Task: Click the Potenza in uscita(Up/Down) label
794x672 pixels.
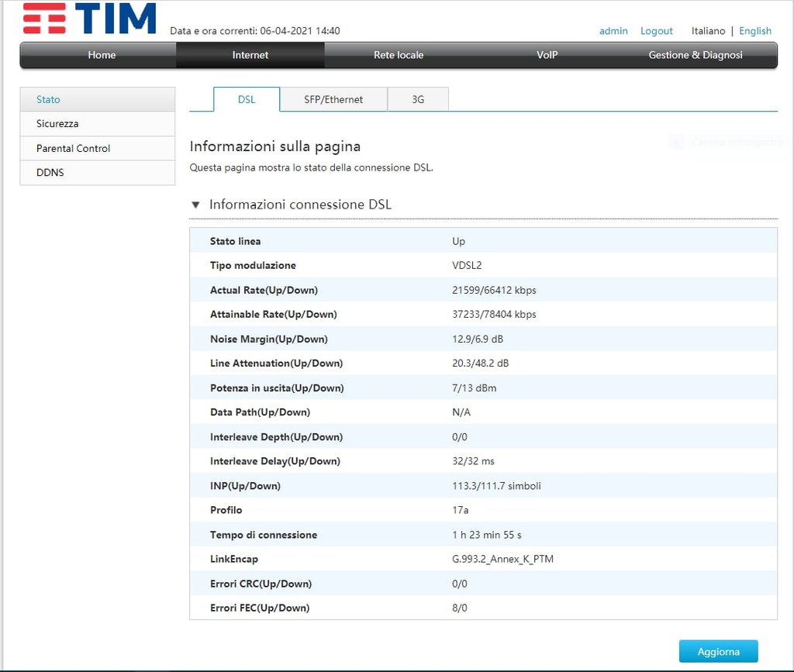Action: 277,388
